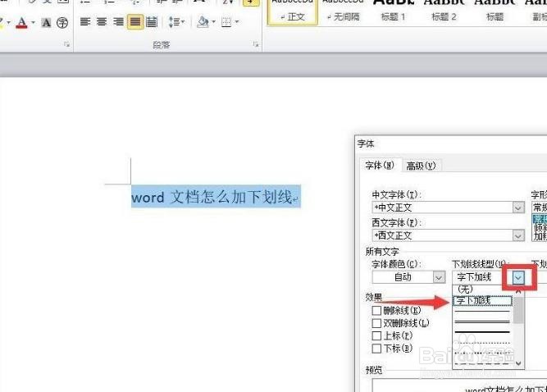Click the paragraph shading paint bucket
Image resolution: width=547 pixels, height=392 pixels.
click(x=203, y=22)
